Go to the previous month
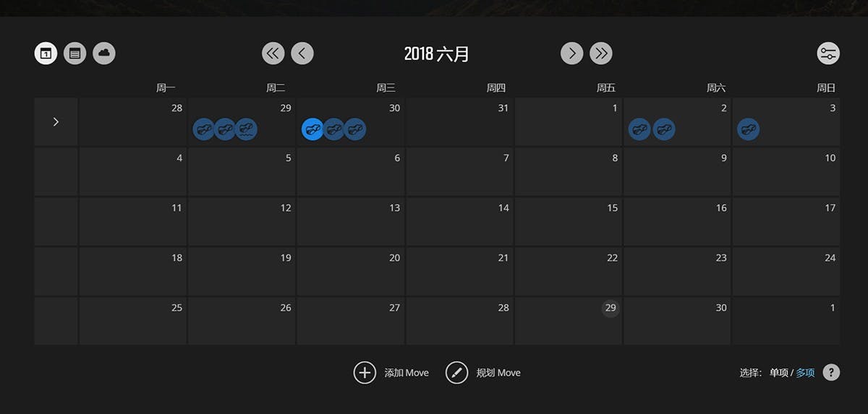 coord(302,53)
